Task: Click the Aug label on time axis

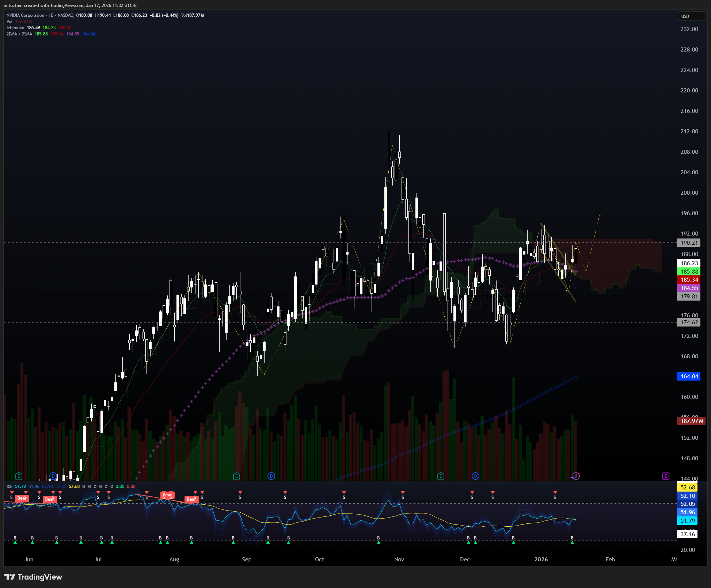Action: 174,560
